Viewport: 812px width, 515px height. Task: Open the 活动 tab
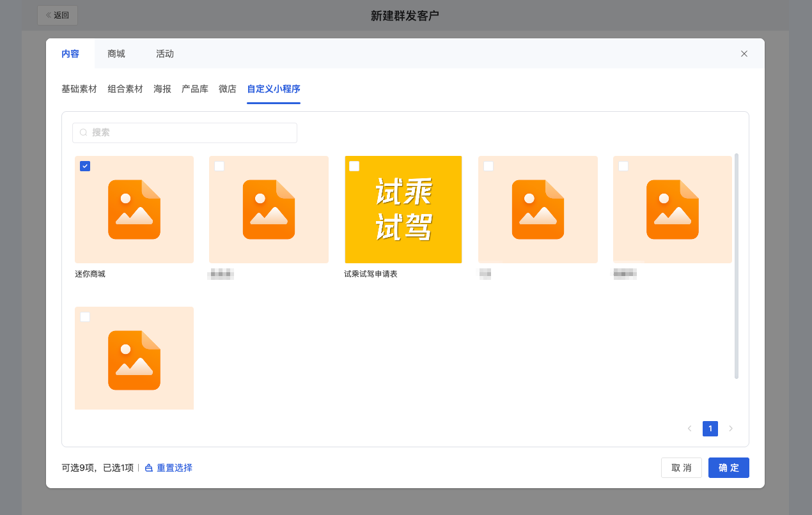pyautogui.click(x=165, y=54)
